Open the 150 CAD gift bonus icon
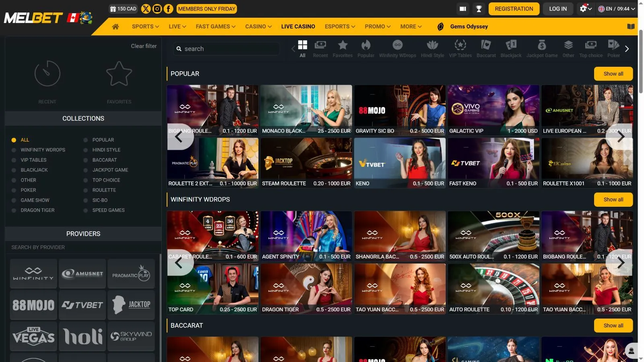This screenshot has height=362, width=644. click(x=123, y=9)
